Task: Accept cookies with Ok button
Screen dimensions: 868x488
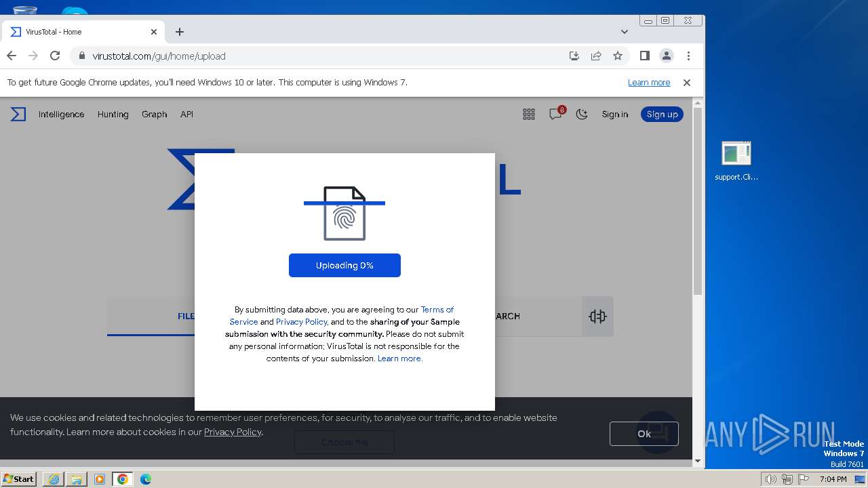Action: pos(644,434)
